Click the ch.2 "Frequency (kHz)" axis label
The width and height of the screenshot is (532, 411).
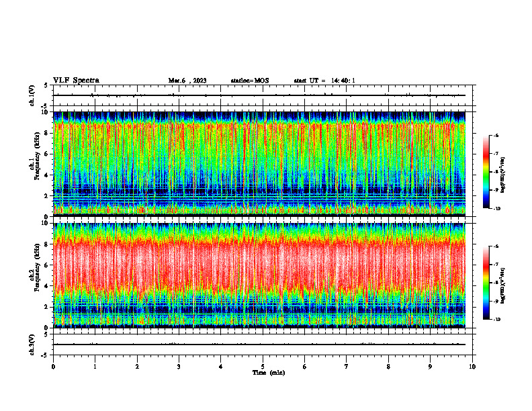[x=36, y=267]
